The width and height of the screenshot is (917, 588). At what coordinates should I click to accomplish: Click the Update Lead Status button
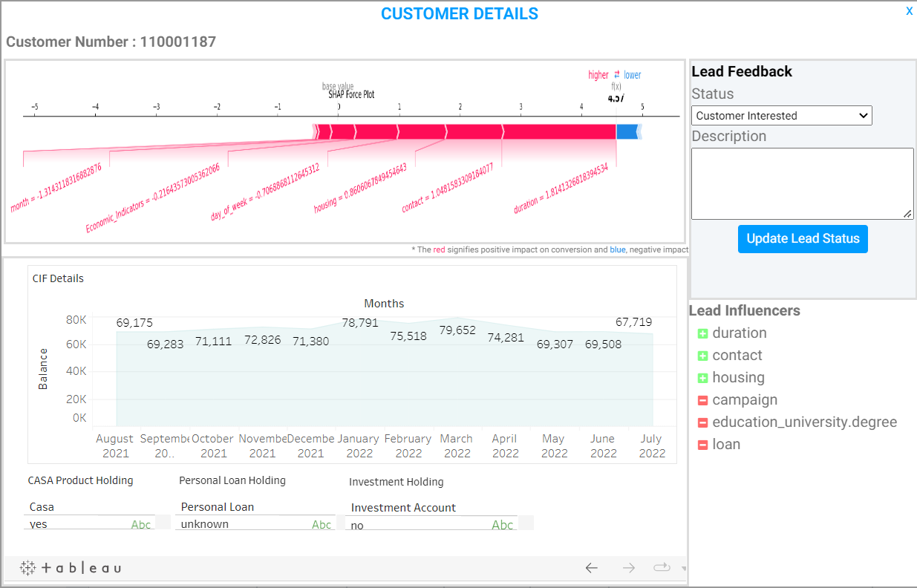[803, 238]
